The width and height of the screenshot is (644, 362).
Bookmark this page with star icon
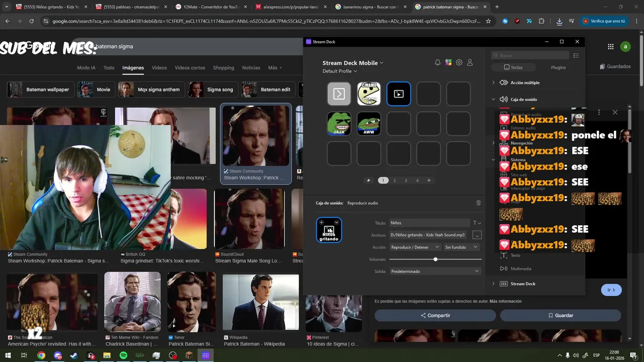click(x=488, y=21)
